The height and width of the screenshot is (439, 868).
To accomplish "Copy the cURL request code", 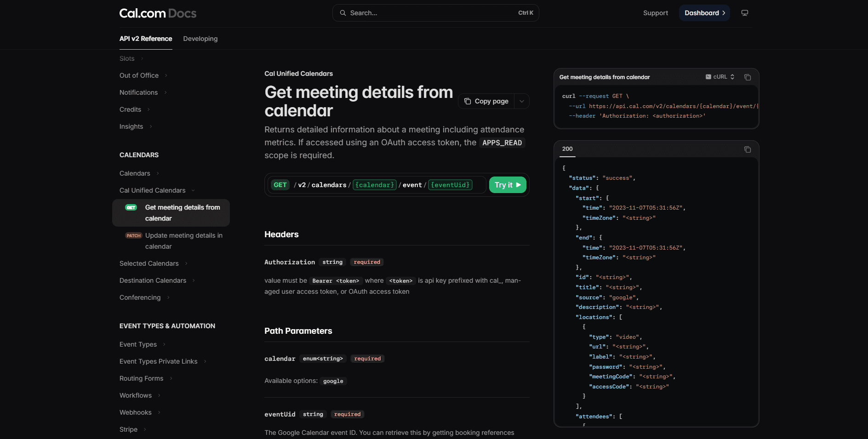I will 748,77.
